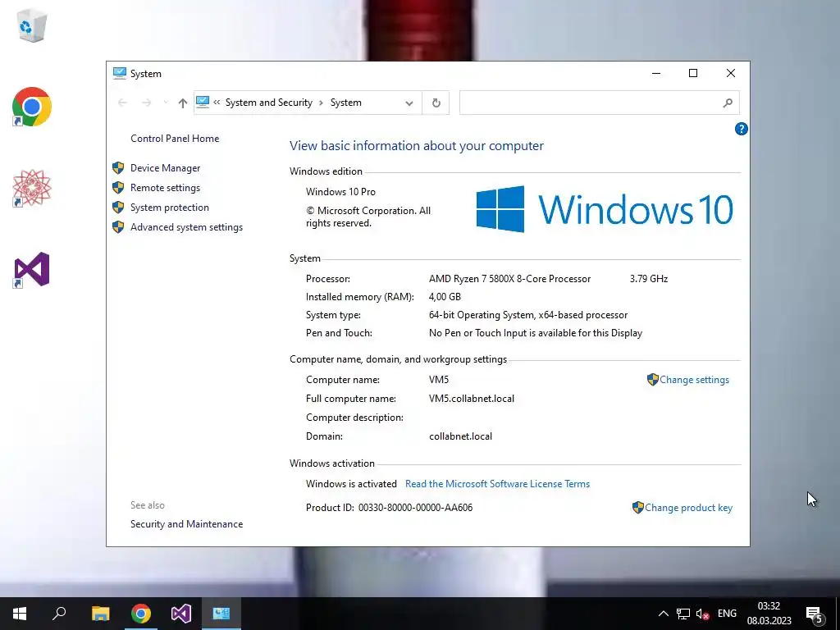
Task: Click the Remote settings shield icon
Action: pyautogui.click(x=118, y=188)
